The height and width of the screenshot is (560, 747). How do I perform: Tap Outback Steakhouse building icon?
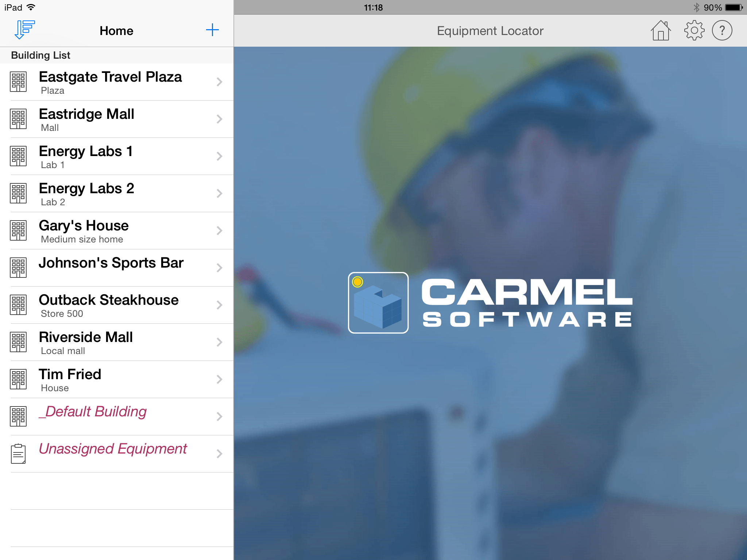[x=18, y=305]
